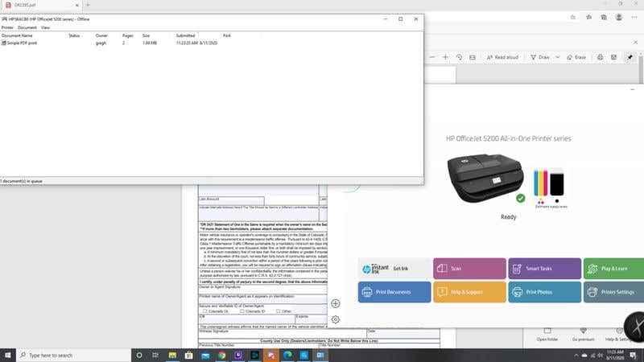
Task: Click the Edge profile avatar
Action: click(x=619, y=17)
